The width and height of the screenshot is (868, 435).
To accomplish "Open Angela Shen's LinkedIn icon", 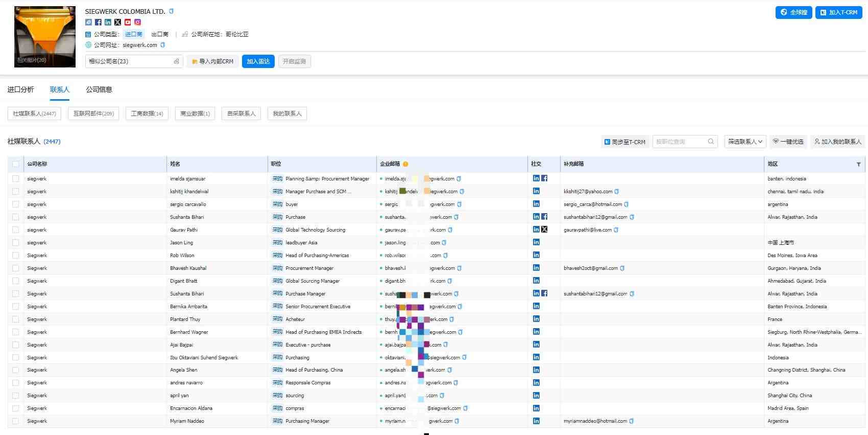I will tap(536, 370).
